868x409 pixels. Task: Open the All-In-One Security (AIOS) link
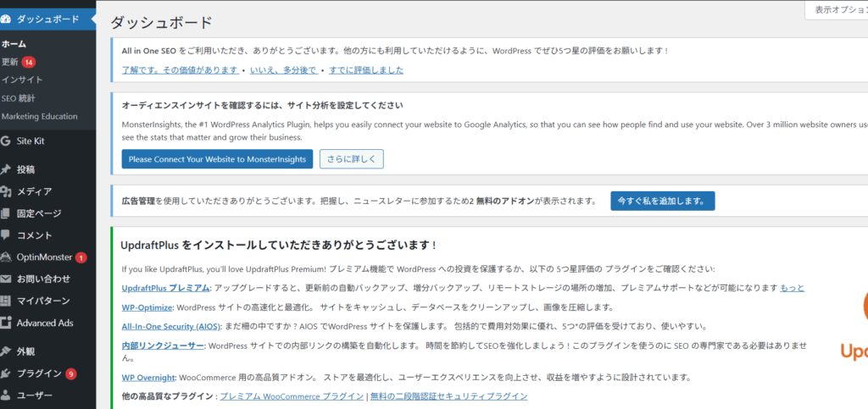pos(171,326)
